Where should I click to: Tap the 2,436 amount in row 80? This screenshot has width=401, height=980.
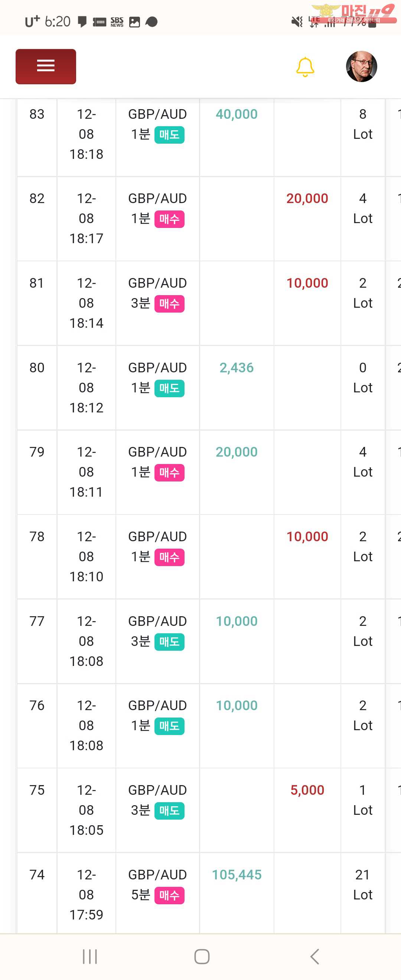(237, 367)
